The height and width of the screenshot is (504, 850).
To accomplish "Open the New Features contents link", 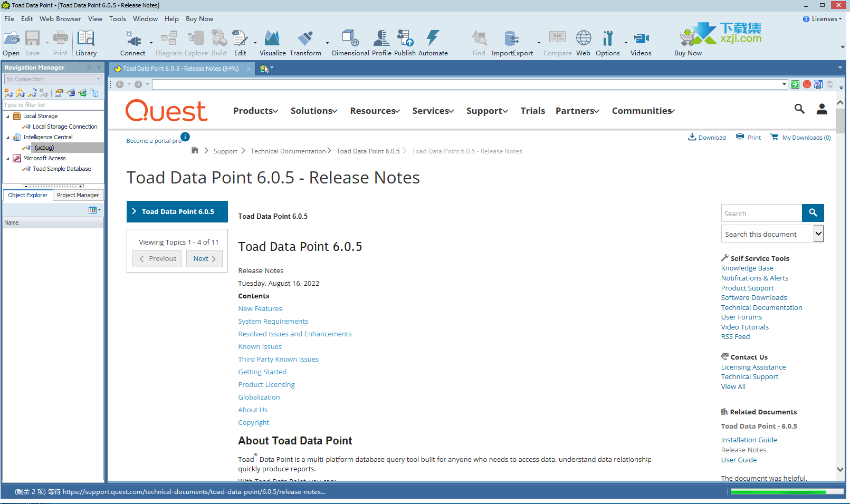I will [x=260, y=308].
